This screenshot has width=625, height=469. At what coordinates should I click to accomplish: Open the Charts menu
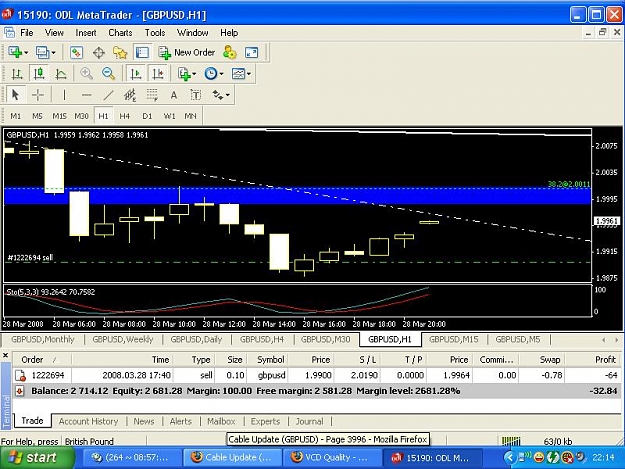pos(120,33)
